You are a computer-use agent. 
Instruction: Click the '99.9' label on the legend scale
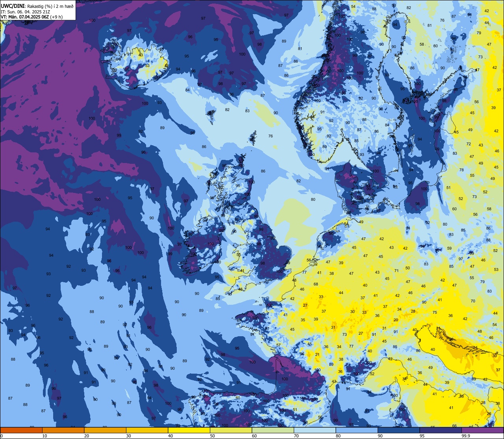[x=466, y=436]
